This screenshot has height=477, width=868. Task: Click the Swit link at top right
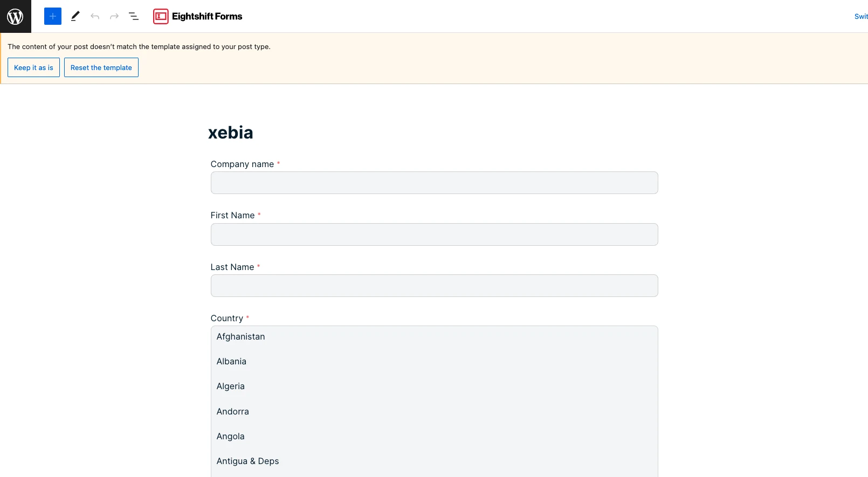[x=860, y=16]
